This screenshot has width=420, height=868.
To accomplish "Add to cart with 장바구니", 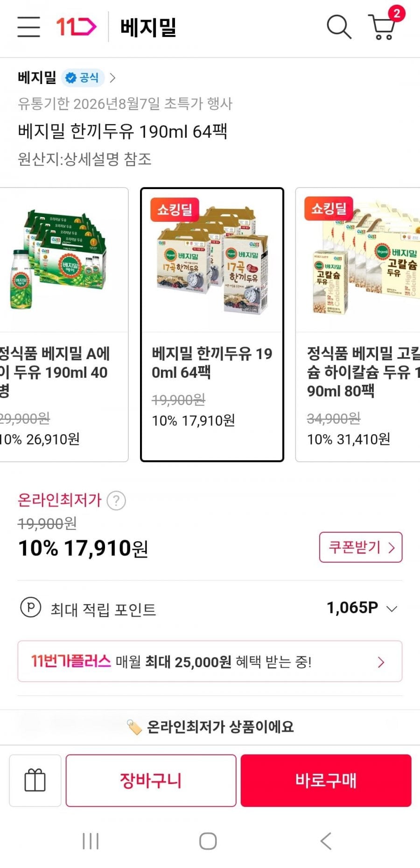I will pyautogui.click(x=151, y=780).
